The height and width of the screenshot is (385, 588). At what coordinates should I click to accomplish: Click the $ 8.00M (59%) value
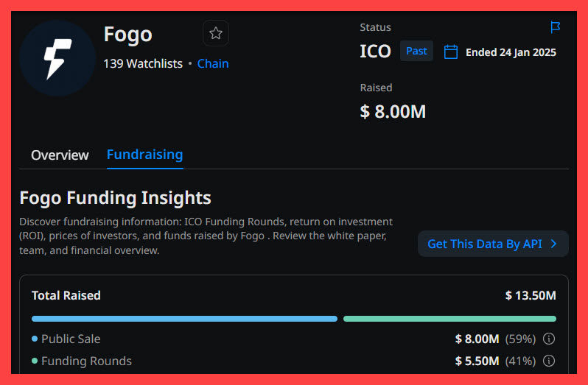495,339
